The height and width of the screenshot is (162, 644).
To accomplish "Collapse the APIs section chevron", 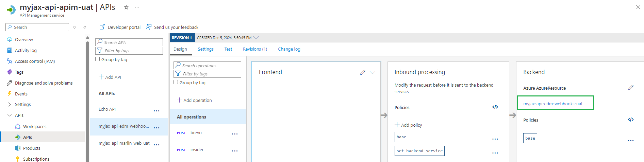I will tap(10, 115).
